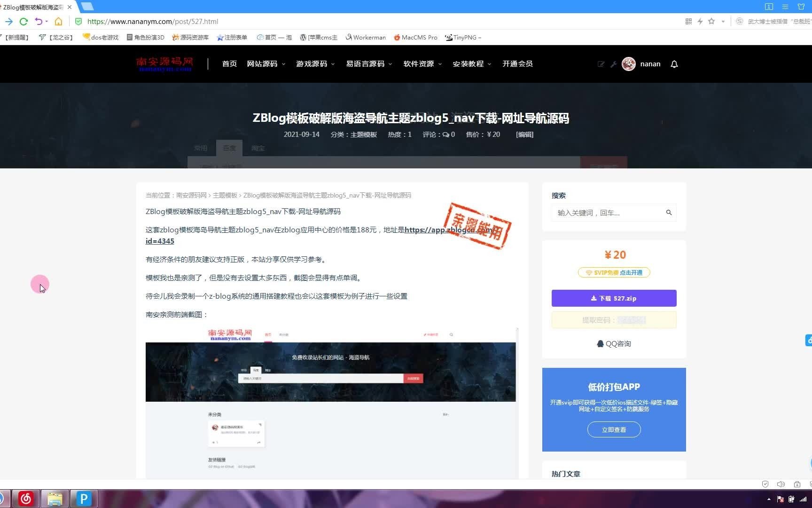Open a new browser tab
The height and width of the screenshot is (508, 812).
pyautogui.click(x=87, y=7)
